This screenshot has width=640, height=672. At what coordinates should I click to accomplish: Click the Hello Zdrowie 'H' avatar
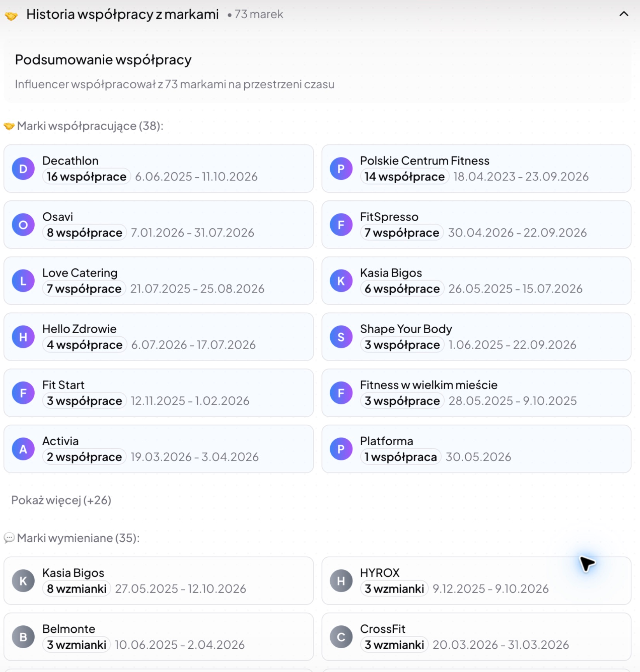[x=23, y=336]
